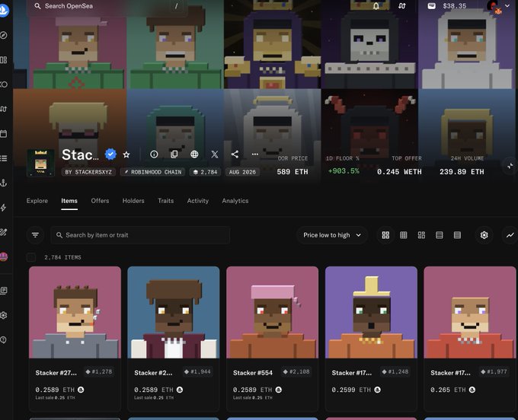Click the verified badge next to title
Image resolution: width=518 pixels, height=420 pixels.
click(110, 154)
